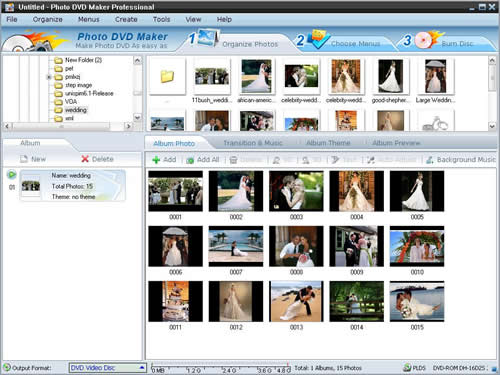Click the green plus Add button
Viewport: 500px width, 375px height.
pyautogui.click(x=164, y=160)
